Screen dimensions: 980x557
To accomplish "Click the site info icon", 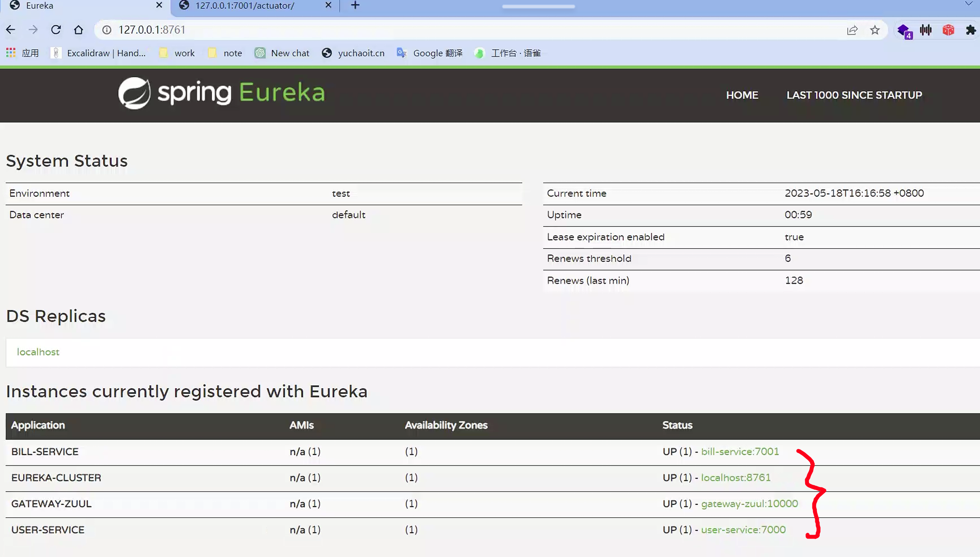I will coord(107,30).
